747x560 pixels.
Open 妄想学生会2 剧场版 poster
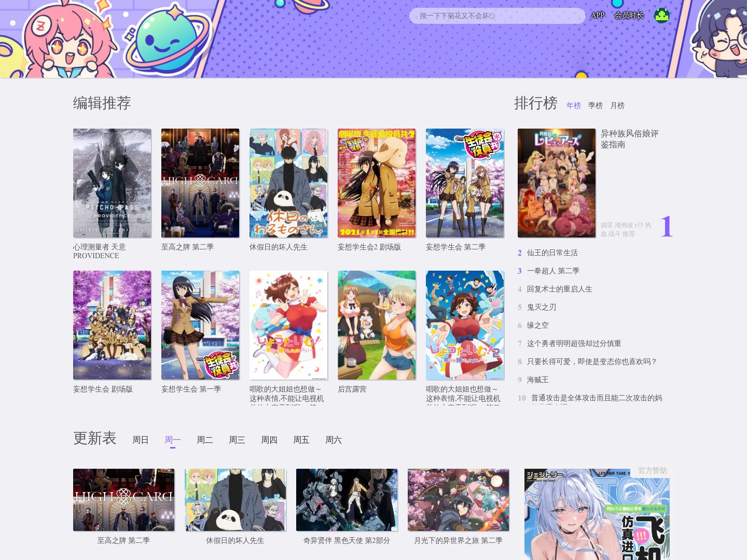pyautogui.click(x=377, y=183)
